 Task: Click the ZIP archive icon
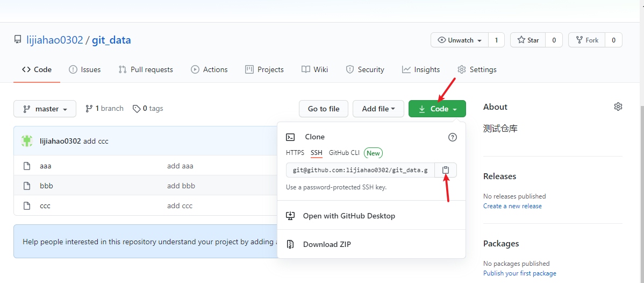tap(290, 244)
